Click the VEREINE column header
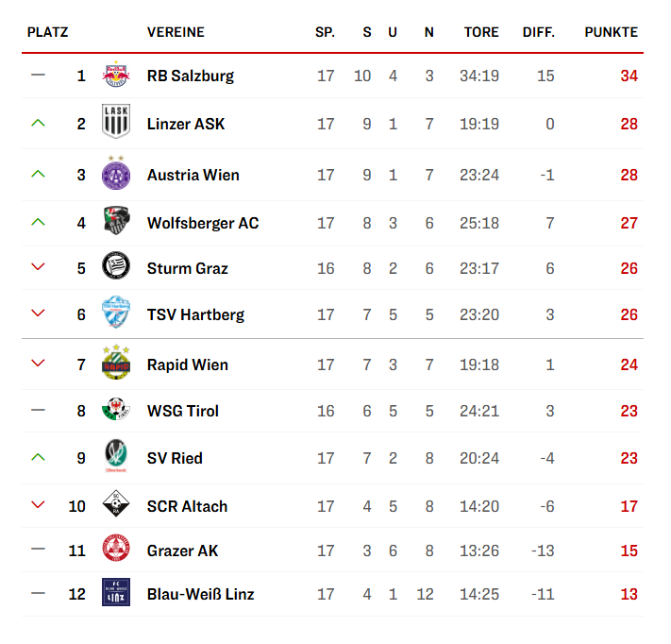This screenshot has height=644, width=671. click(176, 32)
